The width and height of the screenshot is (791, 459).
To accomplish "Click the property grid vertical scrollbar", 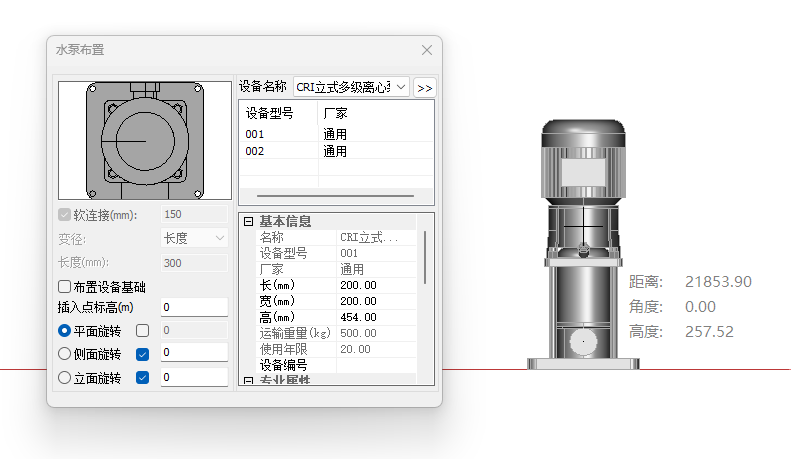I will (x=425, y=257).
